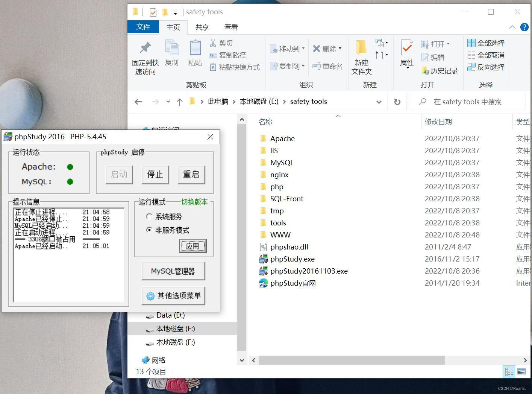Select 本地磁盘 (F:) in the navigation pane
532x394 pixels.
[176, 342]
